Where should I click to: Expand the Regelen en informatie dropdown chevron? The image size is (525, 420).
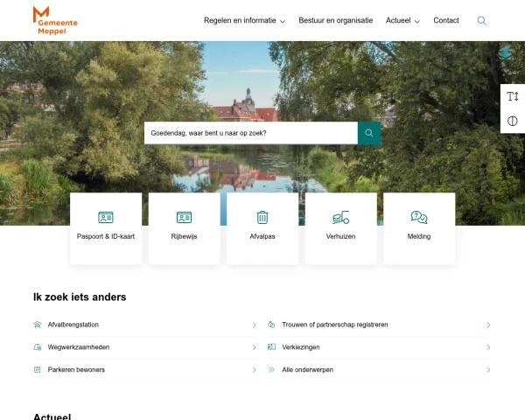283,21
